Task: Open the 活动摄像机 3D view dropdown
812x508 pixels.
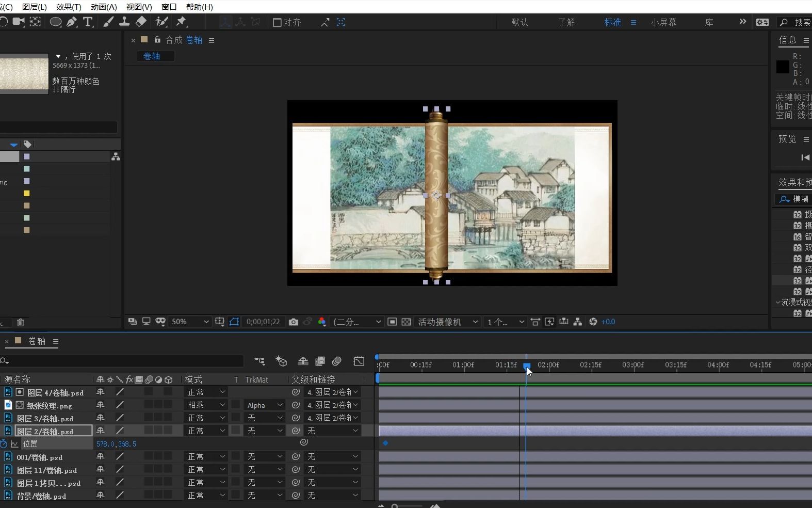Action: click(448, 322)
